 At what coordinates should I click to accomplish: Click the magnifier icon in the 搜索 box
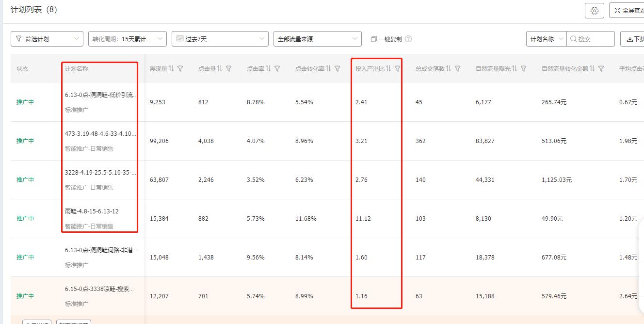573,38
